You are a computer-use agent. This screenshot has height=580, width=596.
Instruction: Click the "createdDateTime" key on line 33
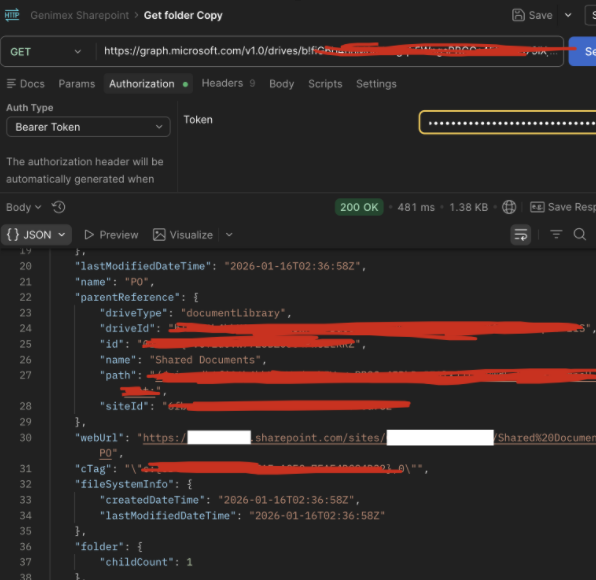tap(152, 500)
